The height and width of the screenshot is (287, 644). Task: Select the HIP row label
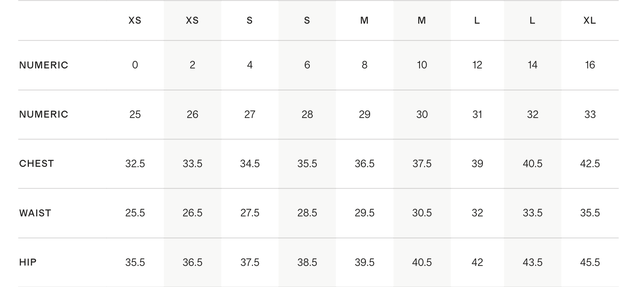(28, 262)
